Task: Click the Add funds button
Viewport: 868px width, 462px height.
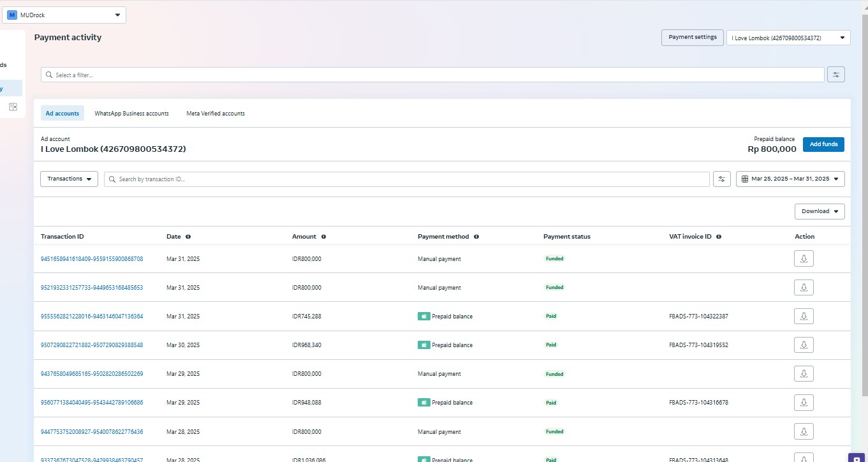Action: tap(823, 144)
